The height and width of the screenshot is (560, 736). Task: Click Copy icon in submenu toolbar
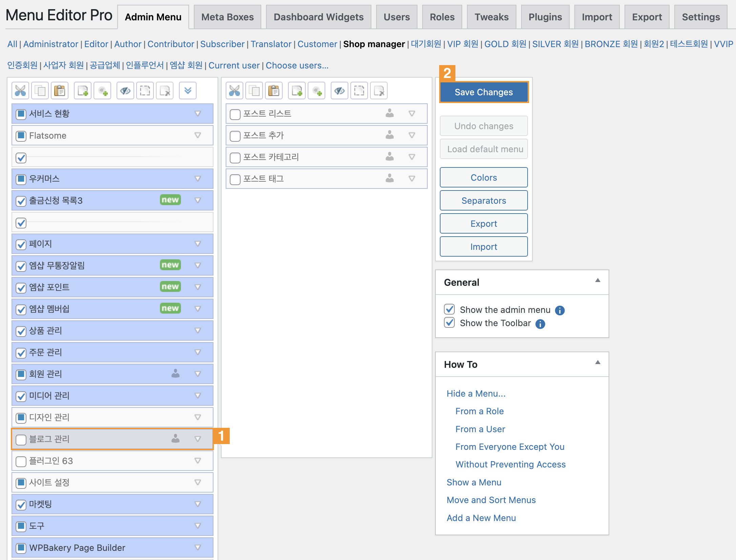tap(254, 91)
